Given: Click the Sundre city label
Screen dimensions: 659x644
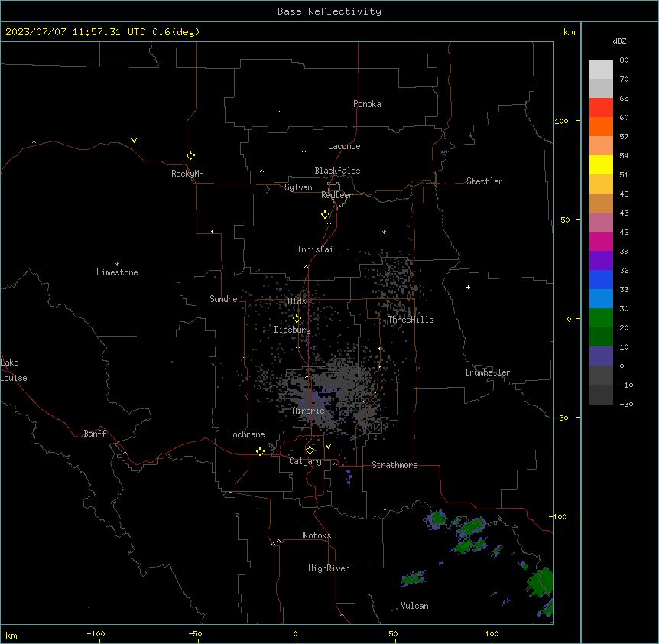Looking at the screenshot, I should click(223, 299).
